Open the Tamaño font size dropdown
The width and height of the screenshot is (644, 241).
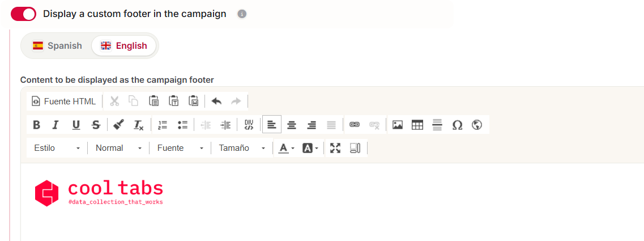pos(242,148)
